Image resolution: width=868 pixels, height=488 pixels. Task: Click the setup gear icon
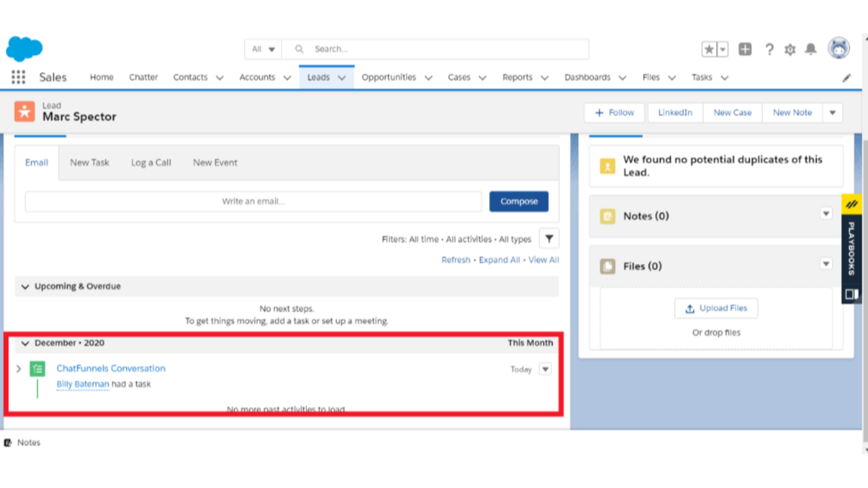(789, 49)
